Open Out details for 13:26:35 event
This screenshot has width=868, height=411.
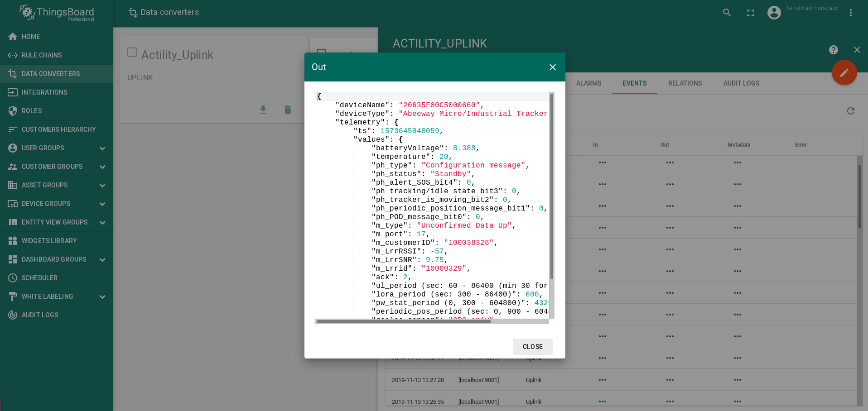(x=670, y=401)
